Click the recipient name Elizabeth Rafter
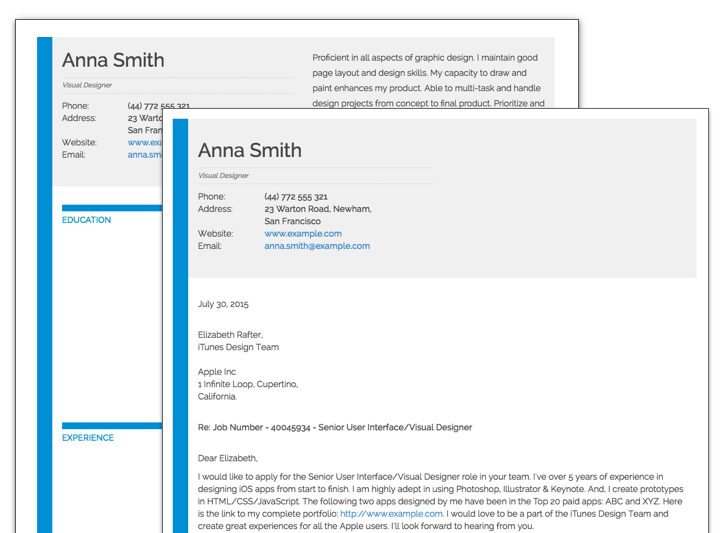The height and width of the screenshot is (533, 728). coord(230,335)
